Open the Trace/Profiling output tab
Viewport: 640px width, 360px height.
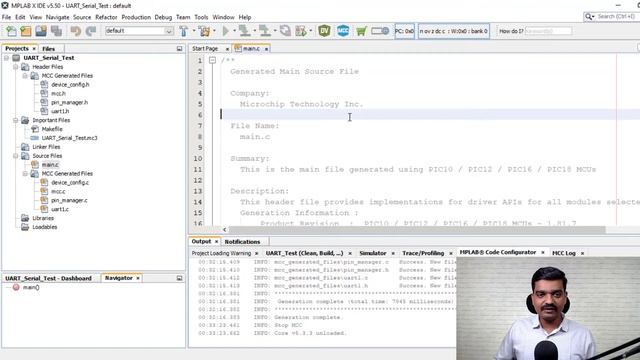[423, 253]
